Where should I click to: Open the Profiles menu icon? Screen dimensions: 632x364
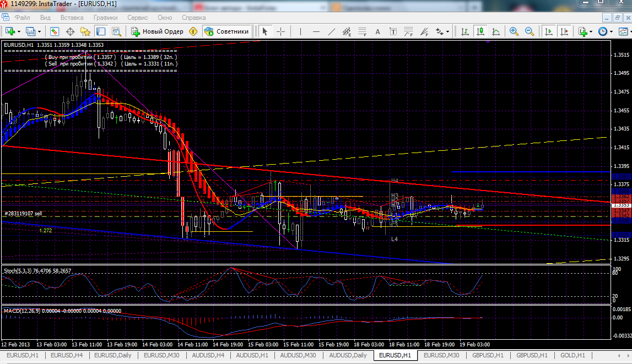31,31
